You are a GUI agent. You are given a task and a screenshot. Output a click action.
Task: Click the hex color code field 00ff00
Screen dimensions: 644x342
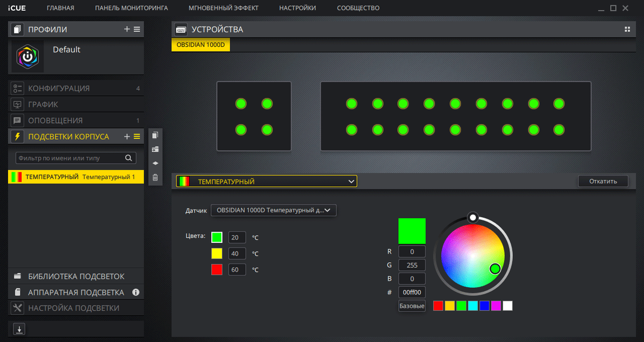411,292
